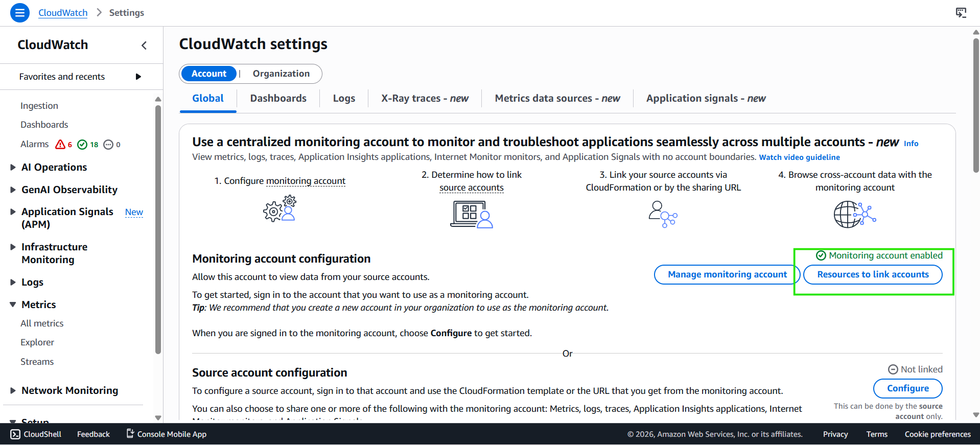Switch to the Dashboards tab
The width and height of the screenshot is (980, 445).
click(x=278, y=99)
